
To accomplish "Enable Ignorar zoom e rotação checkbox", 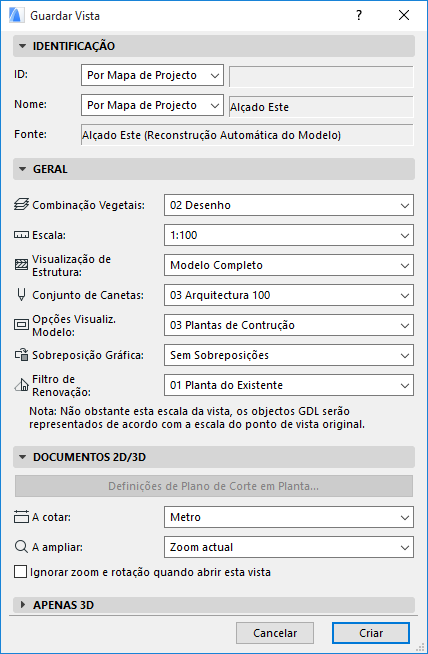I will tap(20, 572).
